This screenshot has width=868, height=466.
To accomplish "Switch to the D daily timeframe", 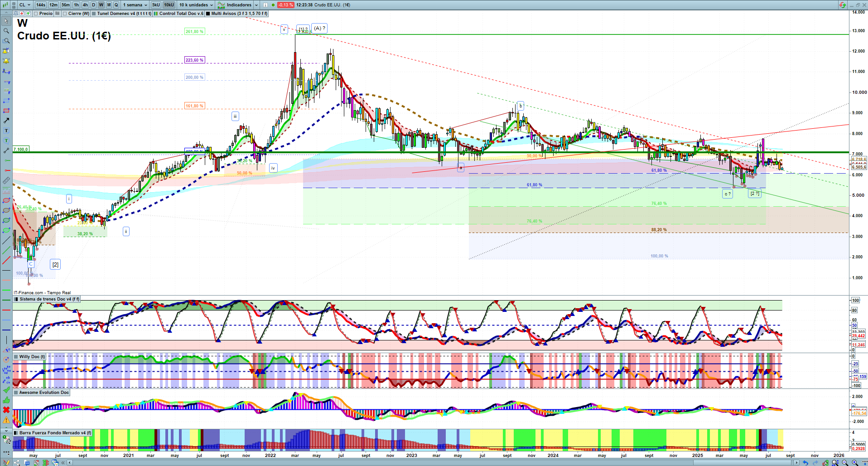I will 94,5.
